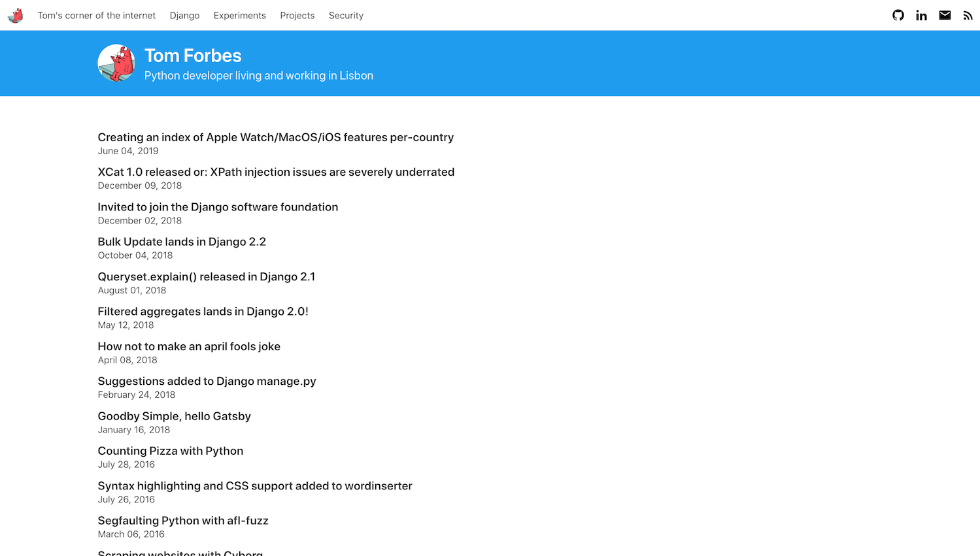Viewport: 980px width, 556px height.
Task: Open Segfaulting Python with afl-fuzz post
Action: coord(183,521)
